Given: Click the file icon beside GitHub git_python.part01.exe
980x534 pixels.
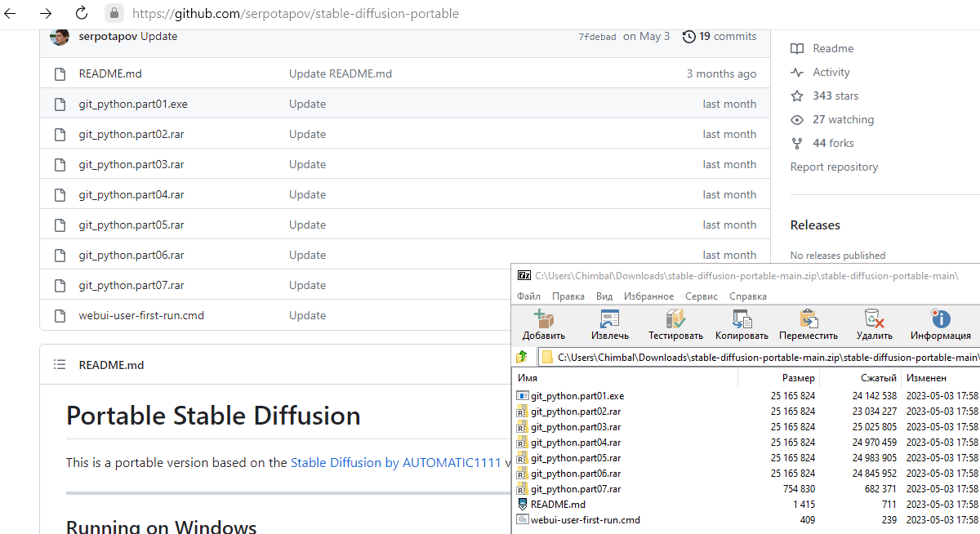Looking at the screenshot, I should [x=59, y=104].
